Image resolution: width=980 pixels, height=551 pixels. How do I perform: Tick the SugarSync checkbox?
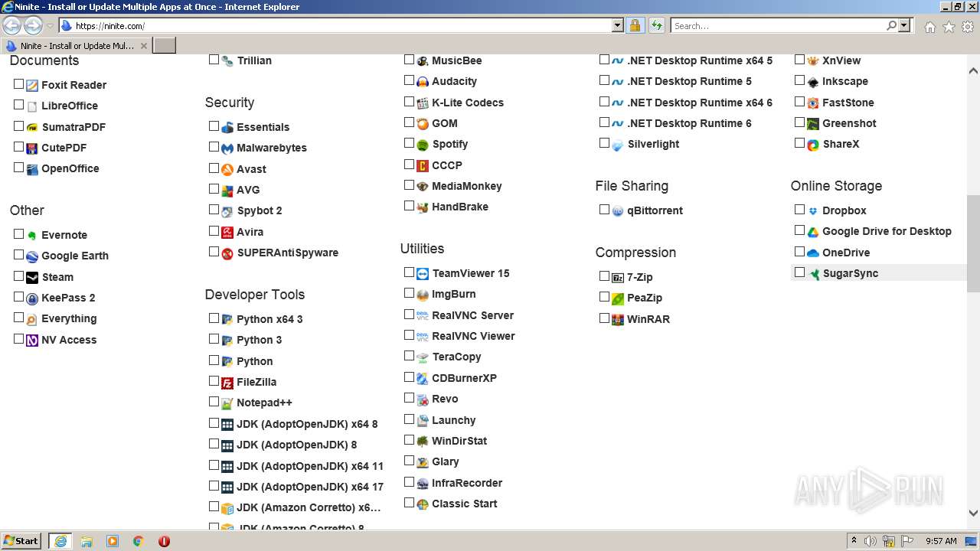[800, 272]
